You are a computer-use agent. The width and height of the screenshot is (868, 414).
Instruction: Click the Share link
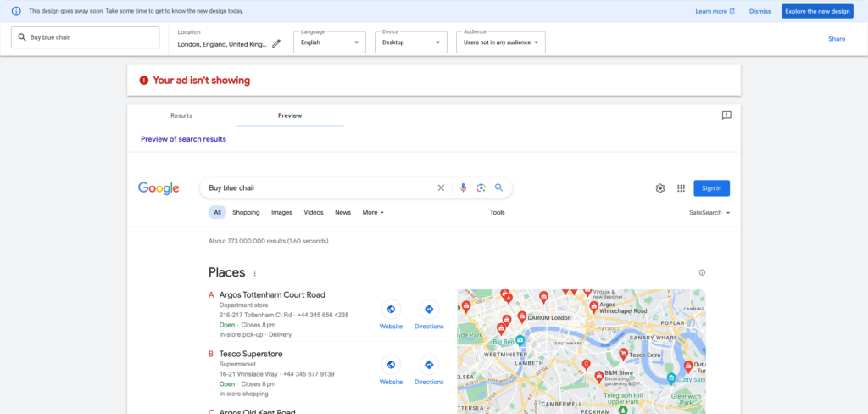[x=837, y=39]
